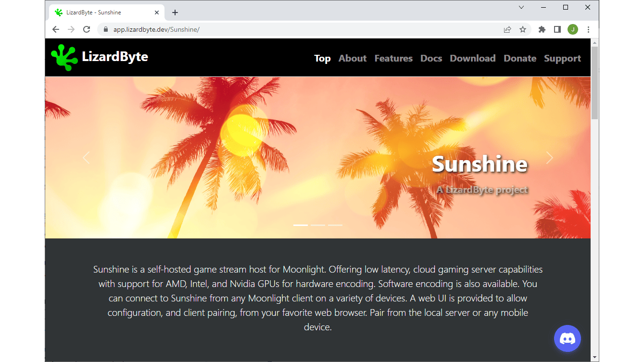The image size is (644, 362).
Task: Open the Download section
Action: coord(473,58)
